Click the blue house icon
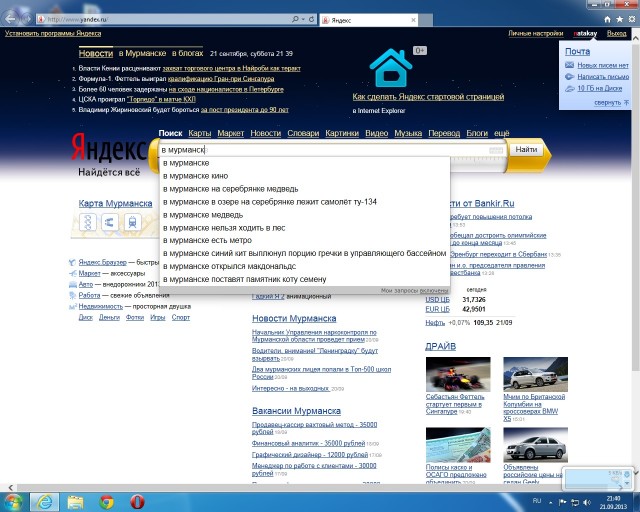 [391, 68]
